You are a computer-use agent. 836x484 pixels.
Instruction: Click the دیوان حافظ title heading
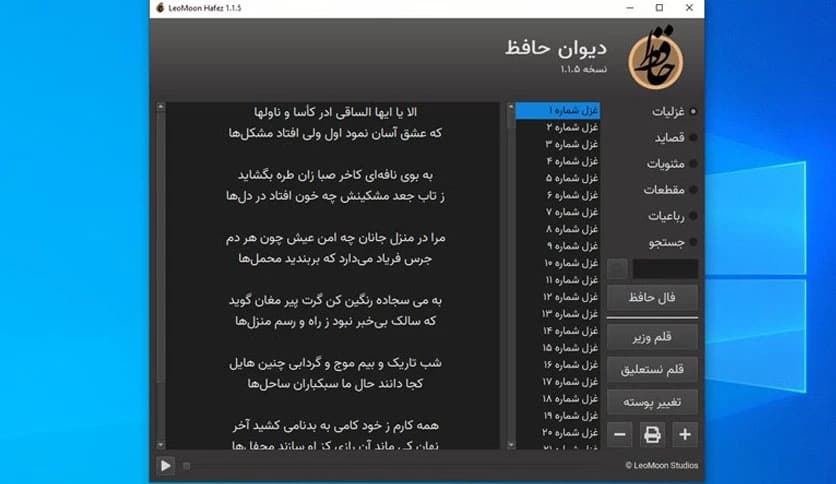[x=556, y=48]
